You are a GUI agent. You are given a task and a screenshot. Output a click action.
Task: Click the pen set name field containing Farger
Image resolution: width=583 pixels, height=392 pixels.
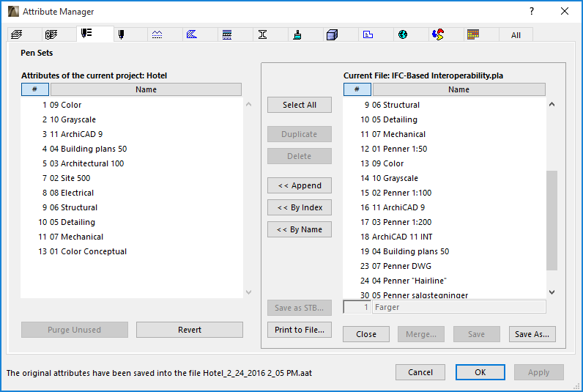(458, 307)
